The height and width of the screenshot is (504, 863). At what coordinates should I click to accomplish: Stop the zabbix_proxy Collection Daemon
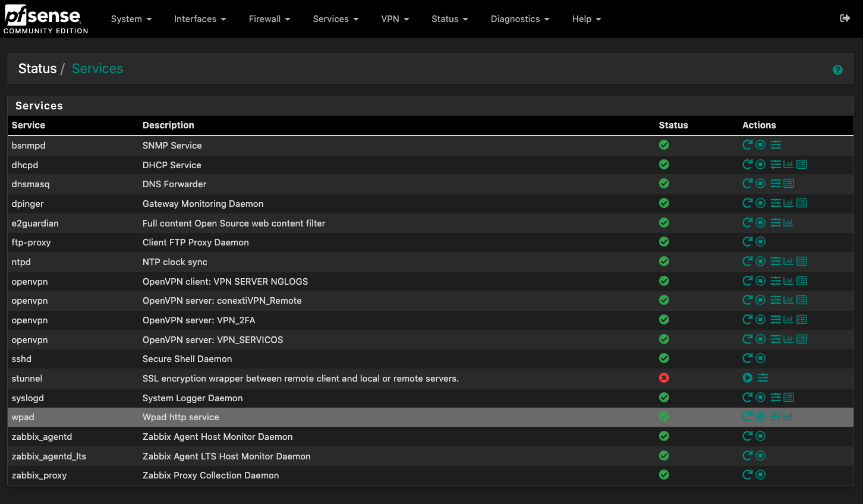pyautogui.click(x=760, y=474)
